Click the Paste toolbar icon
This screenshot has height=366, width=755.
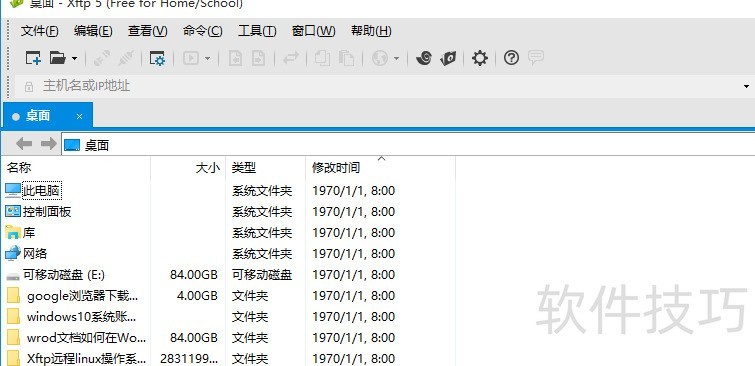point(346,58)
